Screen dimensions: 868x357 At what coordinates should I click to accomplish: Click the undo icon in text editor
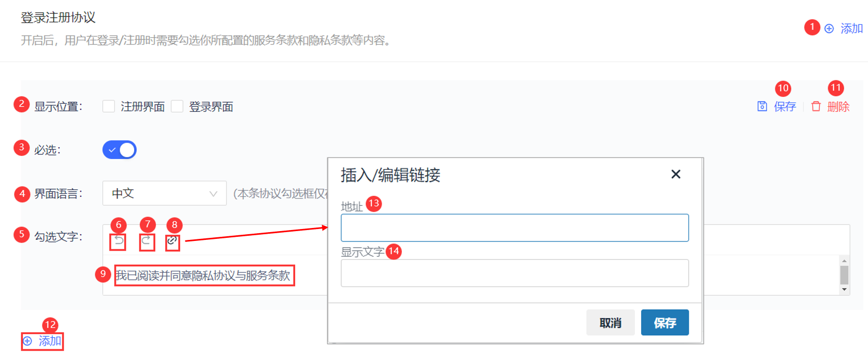pyautogui.click(x=119, y=241)
